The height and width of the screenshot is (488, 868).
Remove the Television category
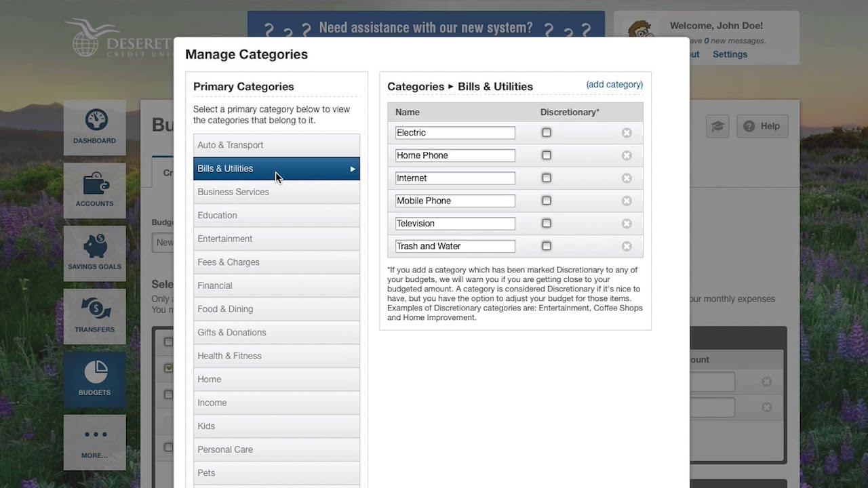point(627,224)
